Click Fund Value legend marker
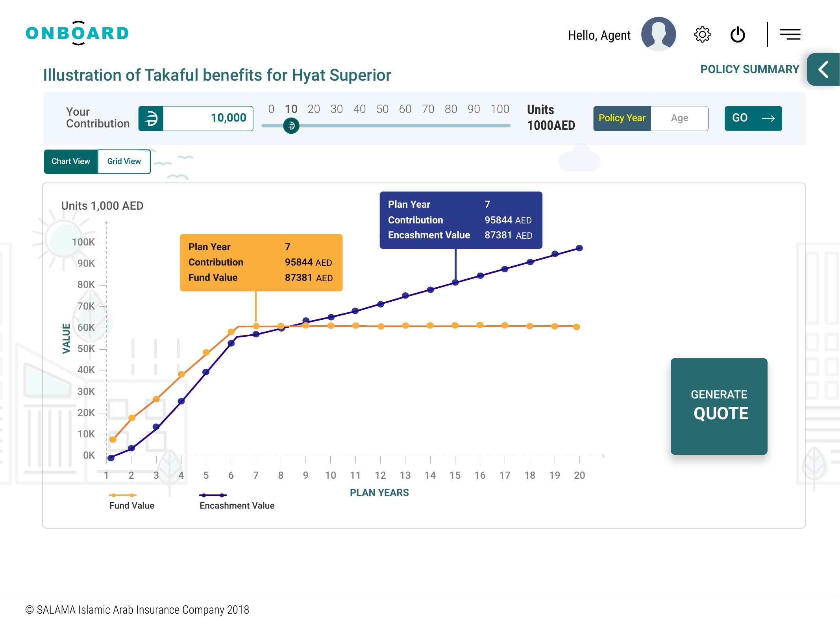Viewport: 840px width, 627px height. tap(122, 495)
